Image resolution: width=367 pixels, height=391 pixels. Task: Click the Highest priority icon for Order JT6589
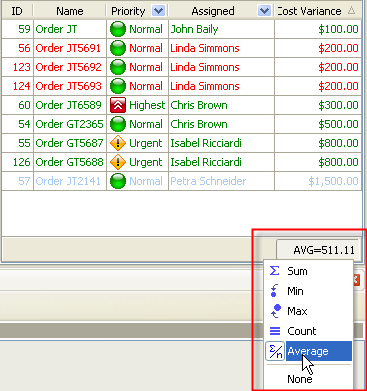click(x=118, y=105)
